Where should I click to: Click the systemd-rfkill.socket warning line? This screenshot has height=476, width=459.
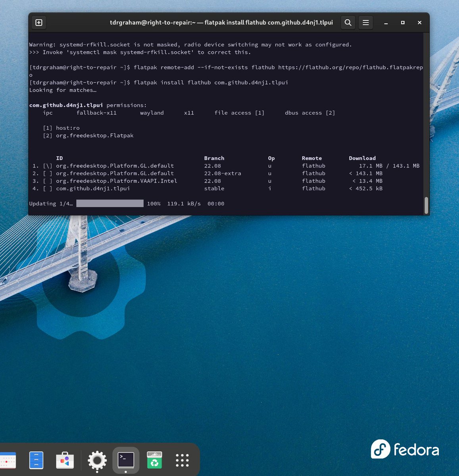pos(190,45)
